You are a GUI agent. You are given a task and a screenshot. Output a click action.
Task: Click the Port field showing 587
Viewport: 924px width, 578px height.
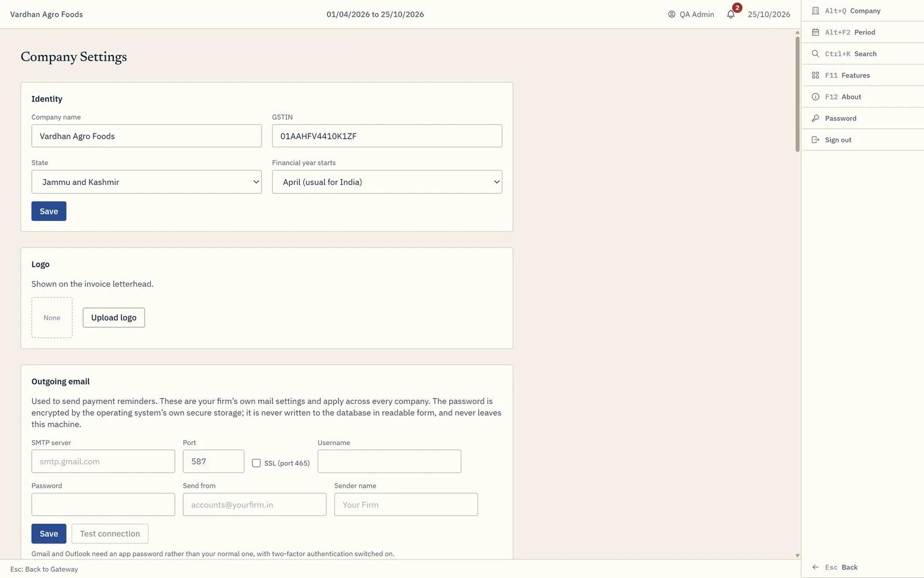[214, 461]
